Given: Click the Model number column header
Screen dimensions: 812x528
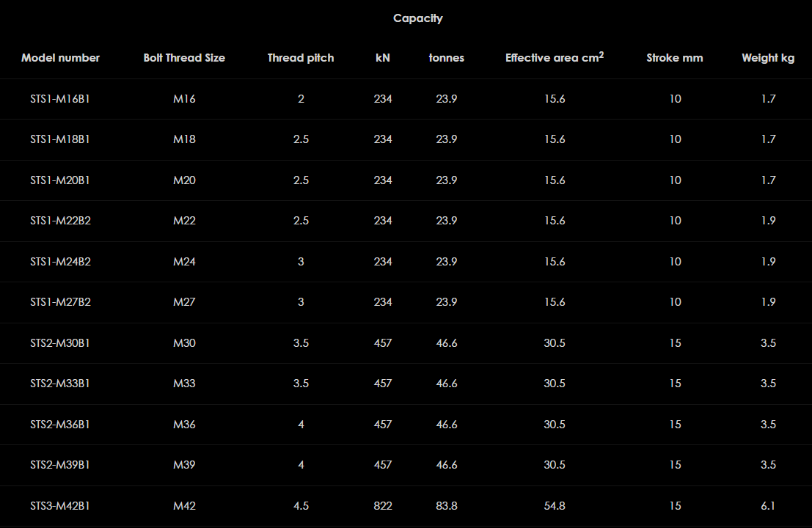Looking at the screenshot, I should pyautogui.click(x=60, y=58).
